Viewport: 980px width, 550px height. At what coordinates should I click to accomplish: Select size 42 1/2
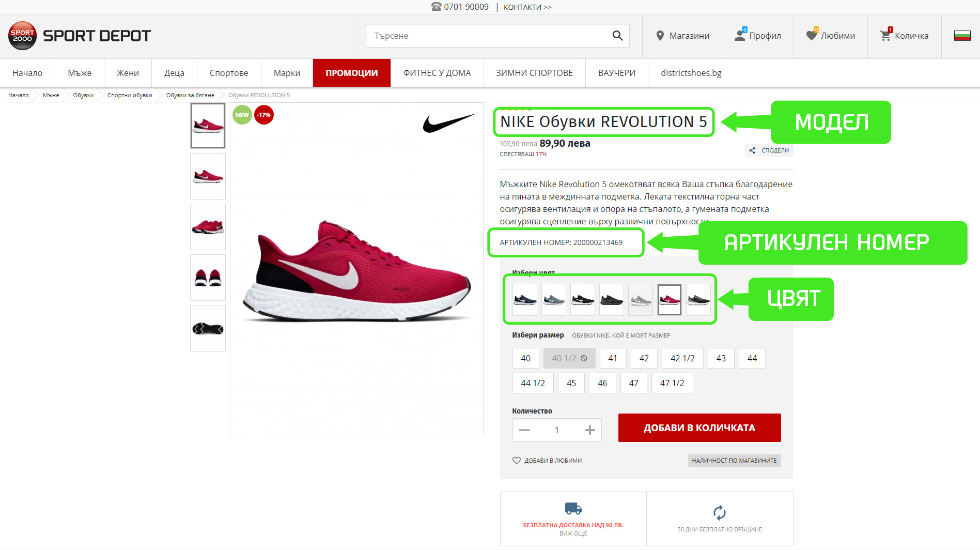coord(682,358)
